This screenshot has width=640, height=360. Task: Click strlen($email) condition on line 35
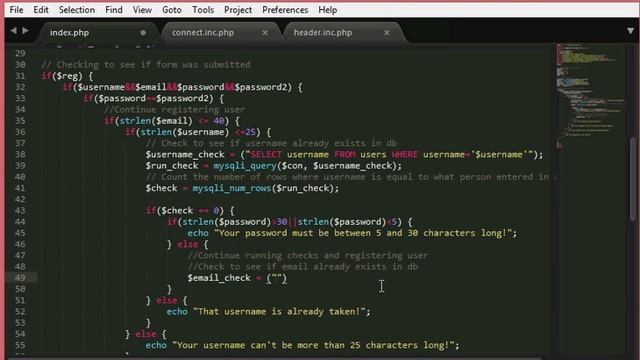[x=156, y=121]
